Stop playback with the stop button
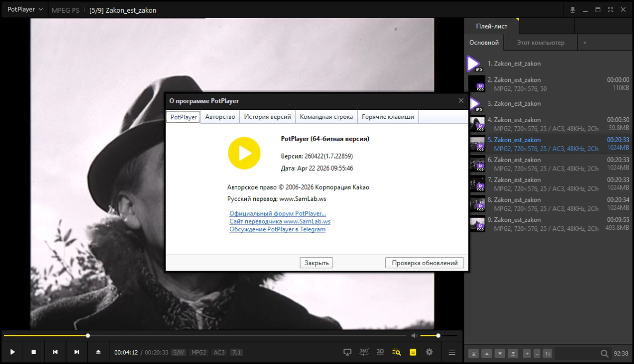The height and width of the screenshot is (364, 634). click(x=33, y=352)
